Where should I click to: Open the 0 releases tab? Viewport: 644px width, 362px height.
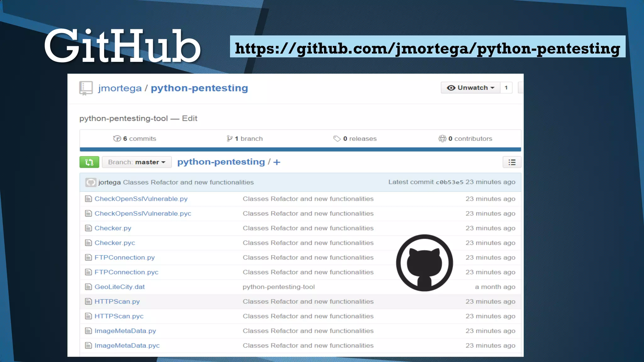[x=355, y=139]
